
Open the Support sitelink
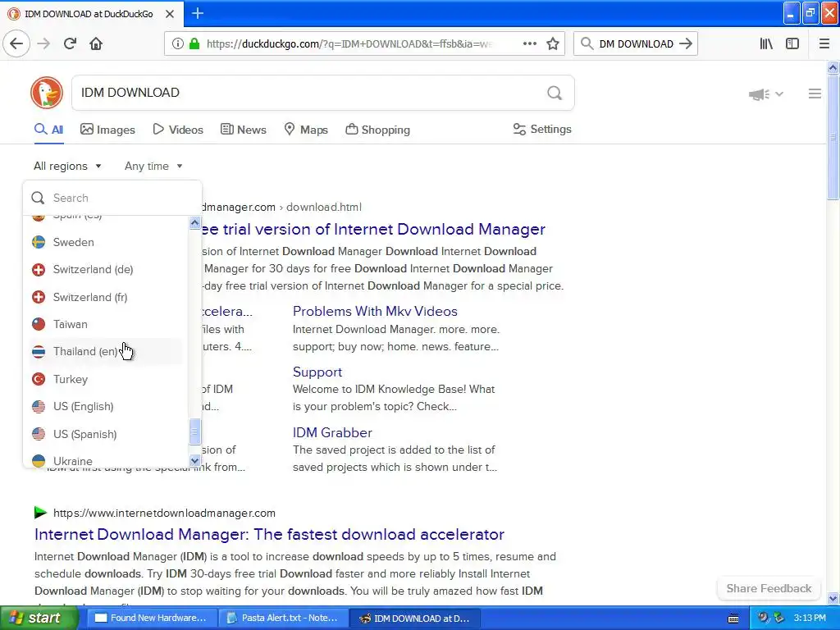(x=317, y=372)
